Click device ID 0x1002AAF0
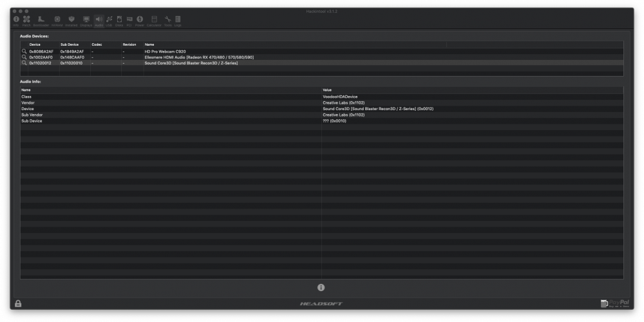Image resolution: width=644 pixels, height=322 pixels. tap(41, 57)
